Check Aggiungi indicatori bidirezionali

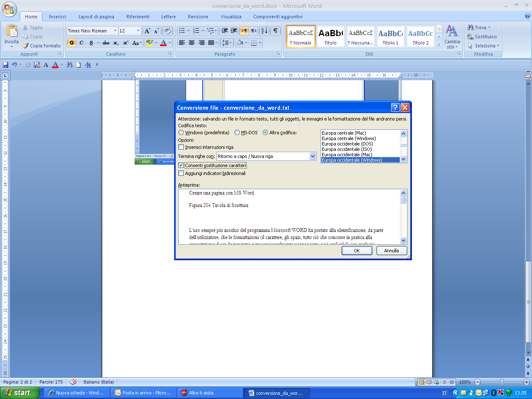(x=181, y=173)
